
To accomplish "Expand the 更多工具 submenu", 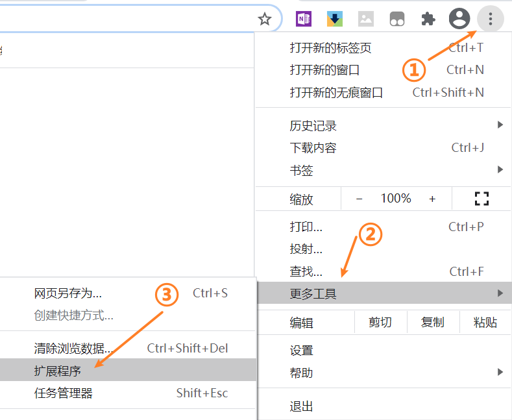I will click(x=384, y=293).
